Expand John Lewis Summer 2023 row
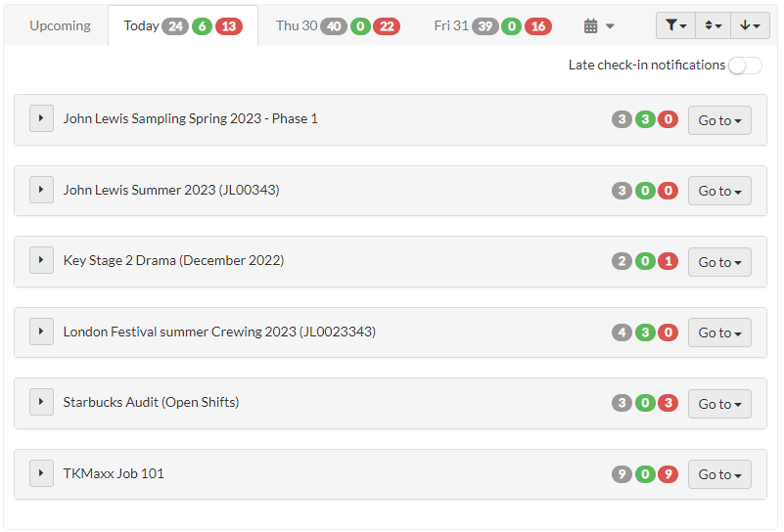Screen dimensions: 784x532 tap(41, 190)
